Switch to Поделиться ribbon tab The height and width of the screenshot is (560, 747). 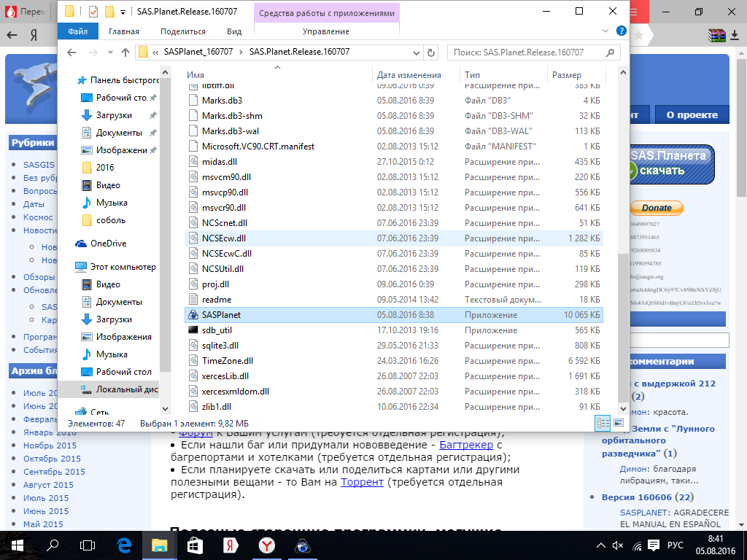(x=183, y=31)
